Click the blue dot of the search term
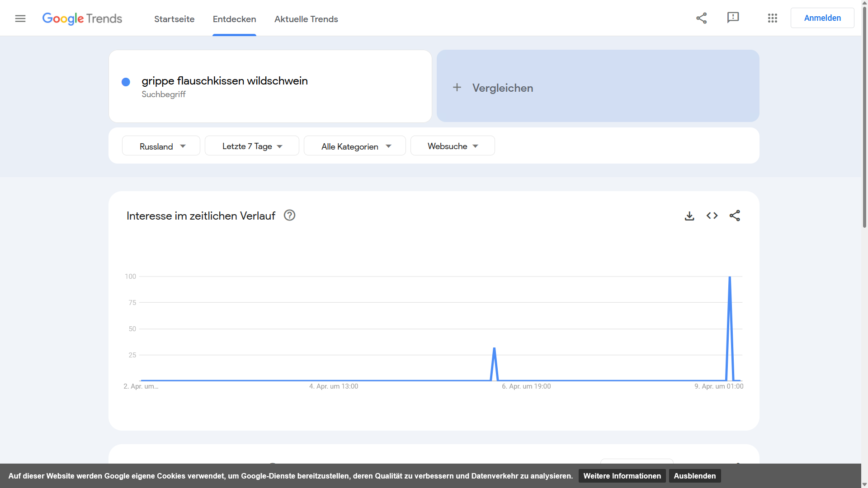Image resolution: width=868 pixels, height=488 pixels. (126, 82)
